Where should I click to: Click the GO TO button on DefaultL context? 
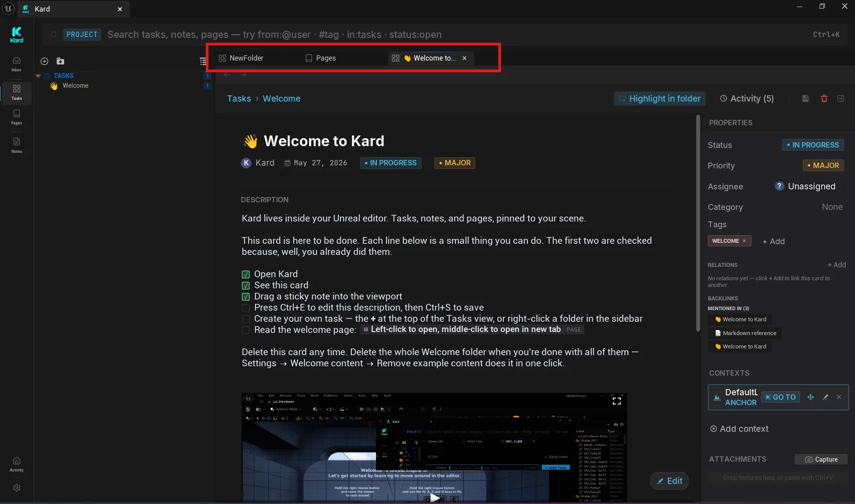[781, 397]
